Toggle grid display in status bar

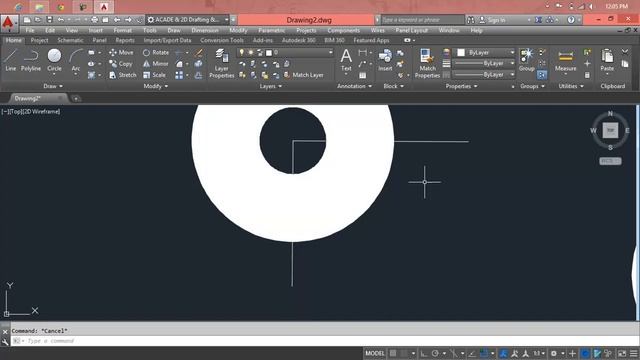393,353
